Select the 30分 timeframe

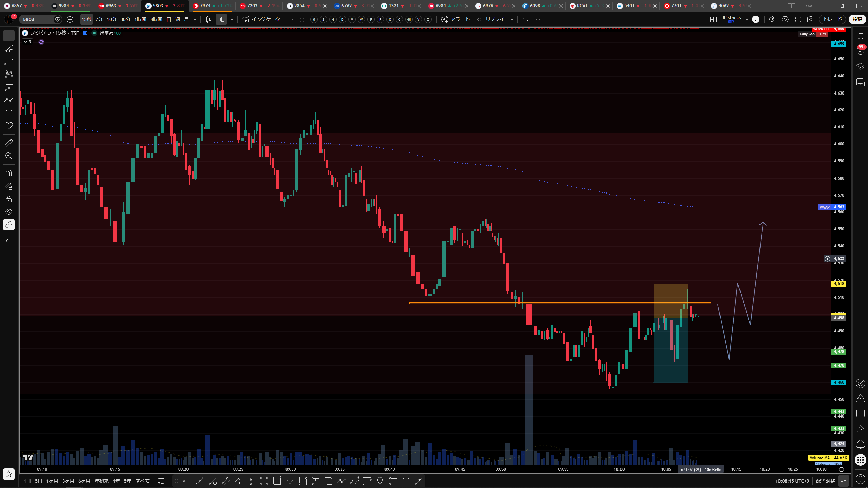click(125, 19)
